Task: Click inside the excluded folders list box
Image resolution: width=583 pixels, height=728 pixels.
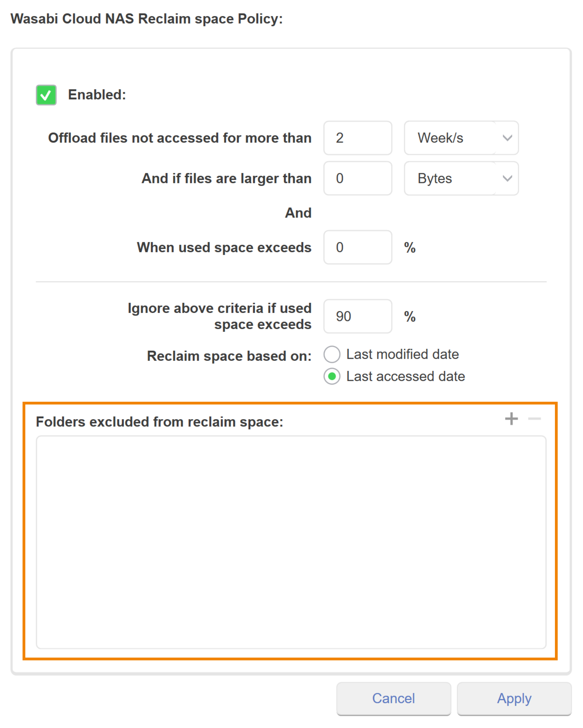Action: click(291, 542)
